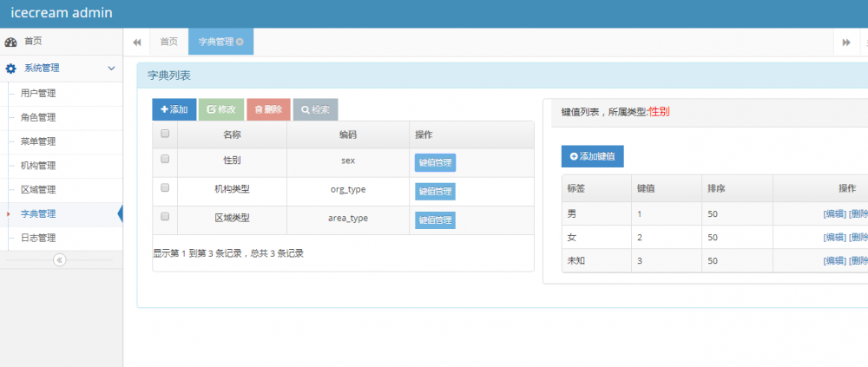
Task: Collapse sidebar with the double-chevron circle
Action: 60,259
